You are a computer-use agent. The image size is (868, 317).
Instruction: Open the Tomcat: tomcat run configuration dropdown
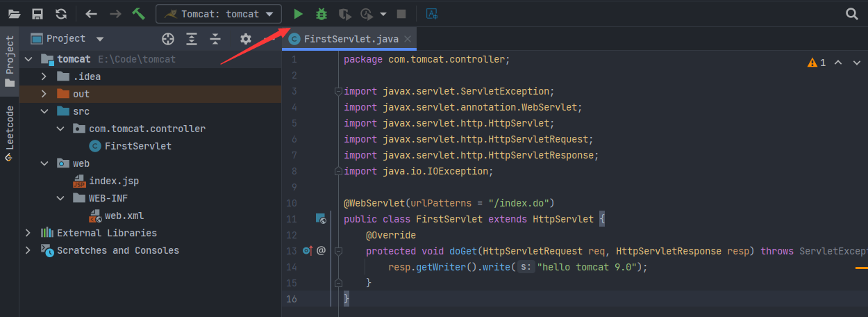point(219,14)
